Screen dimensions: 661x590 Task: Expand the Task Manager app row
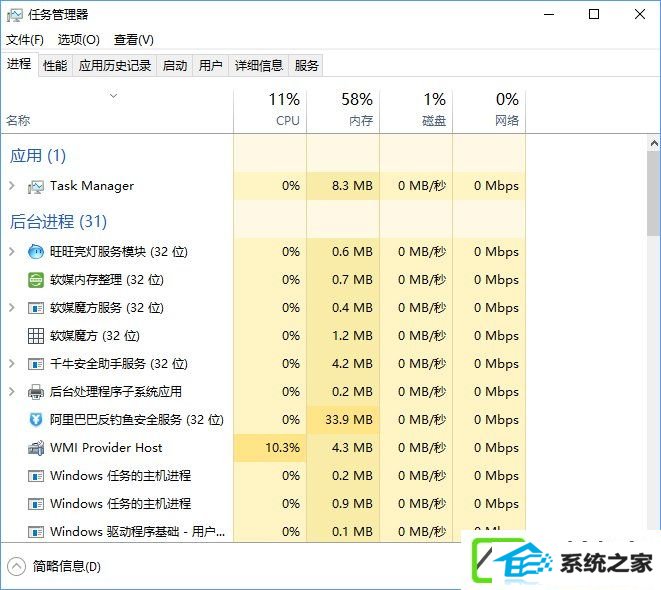click(12, 186)
